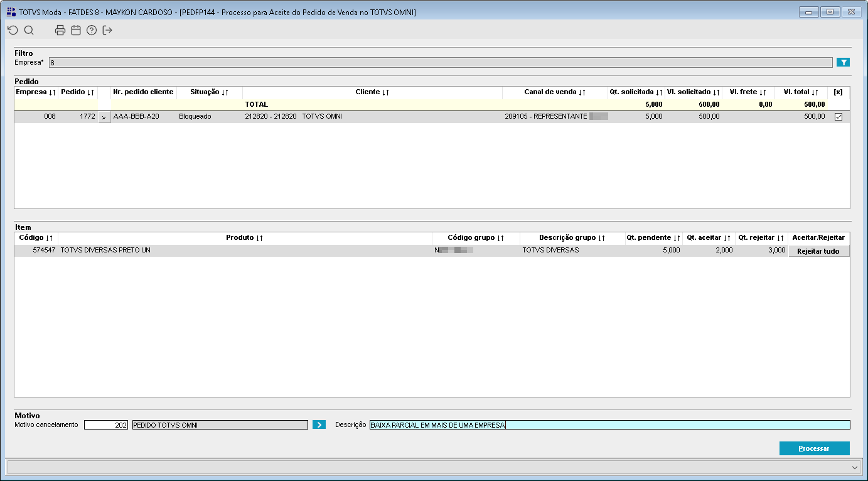Click Nr. pedido cliente column header
Screen dimensions: 868x481
(x=143, y=92)
